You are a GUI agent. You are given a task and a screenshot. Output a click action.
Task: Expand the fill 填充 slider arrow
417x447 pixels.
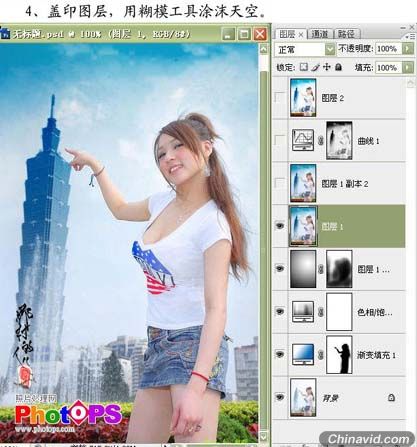tap(407, 68)
